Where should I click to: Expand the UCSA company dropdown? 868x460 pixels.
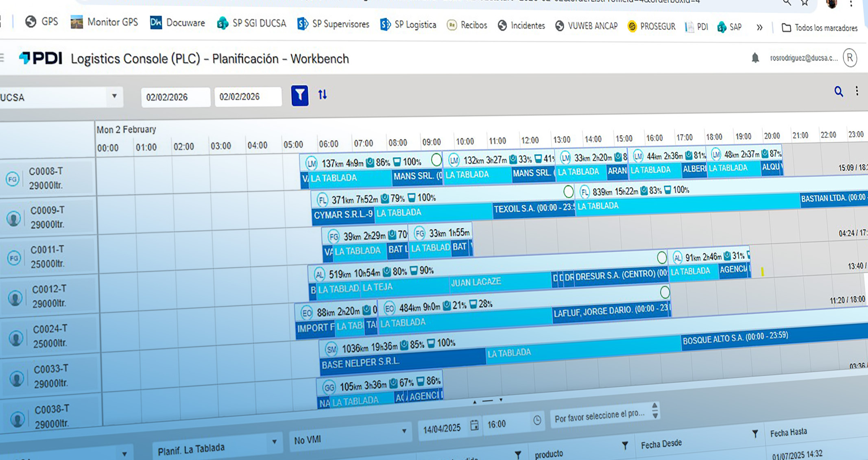point(114,96)
